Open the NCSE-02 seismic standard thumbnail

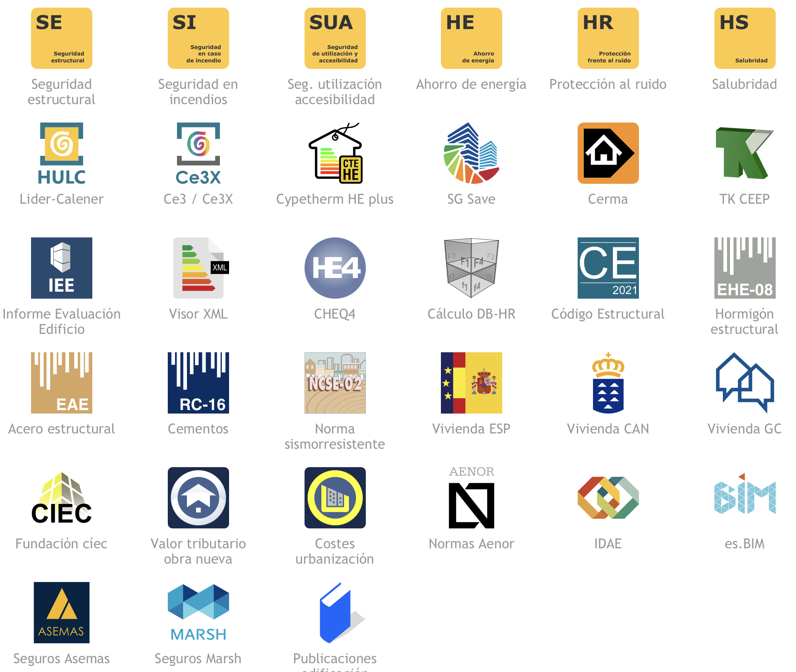[x=335, y=383]
